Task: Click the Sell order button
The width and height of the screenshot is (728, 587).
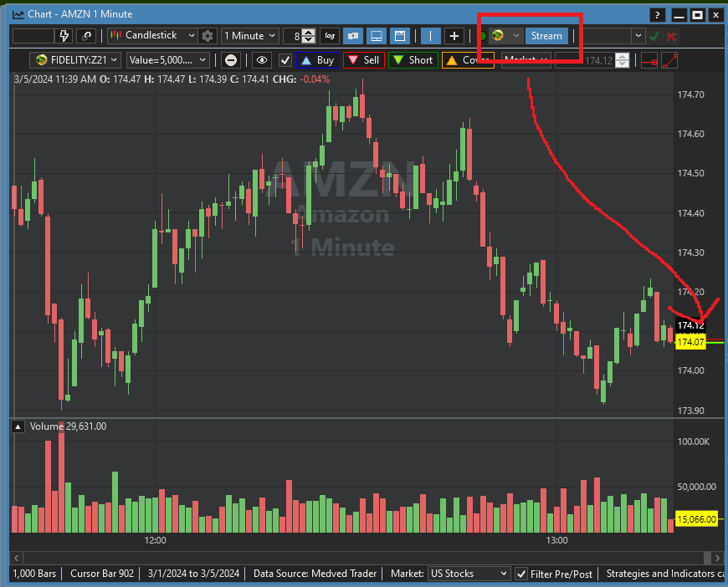Action: [364, 60]
